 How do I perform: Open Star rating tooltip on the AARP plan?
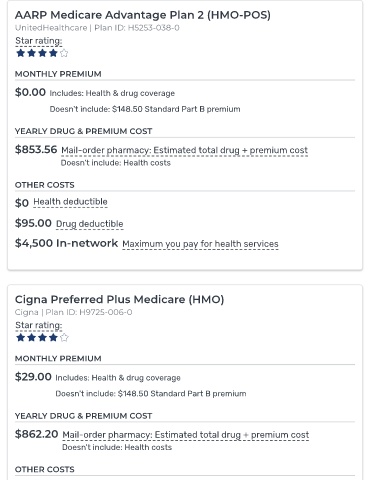coord(39,41)
